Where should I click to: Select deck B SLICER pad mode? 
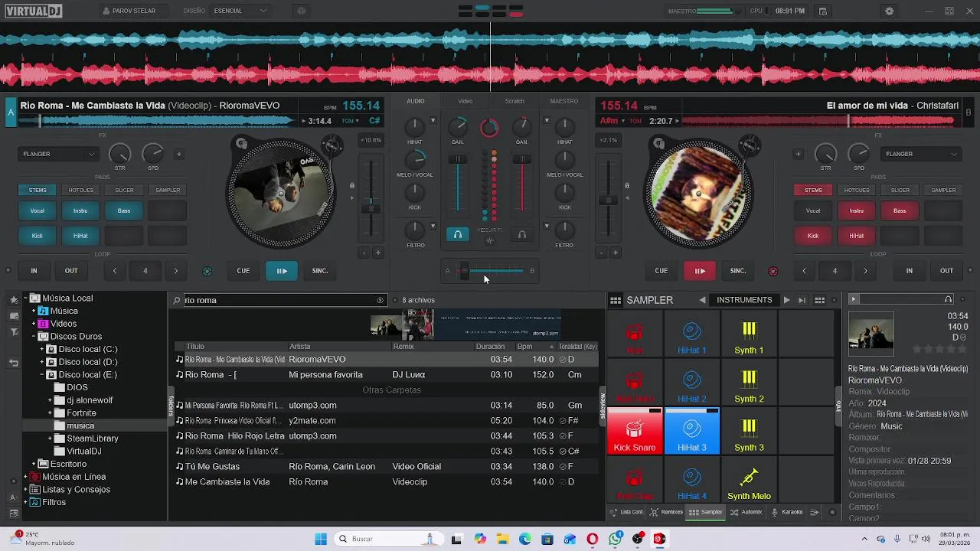[900, 190]
